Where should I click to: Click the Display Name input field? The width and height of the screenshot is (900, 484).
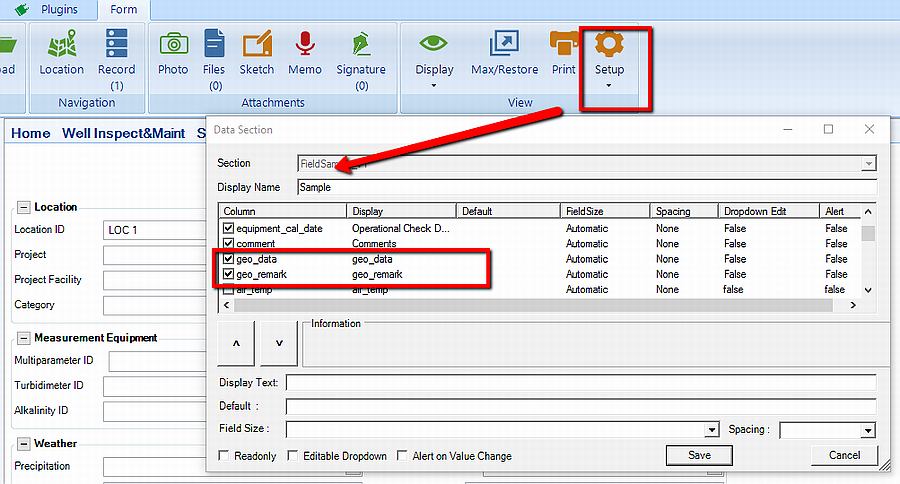coord(586,187)
